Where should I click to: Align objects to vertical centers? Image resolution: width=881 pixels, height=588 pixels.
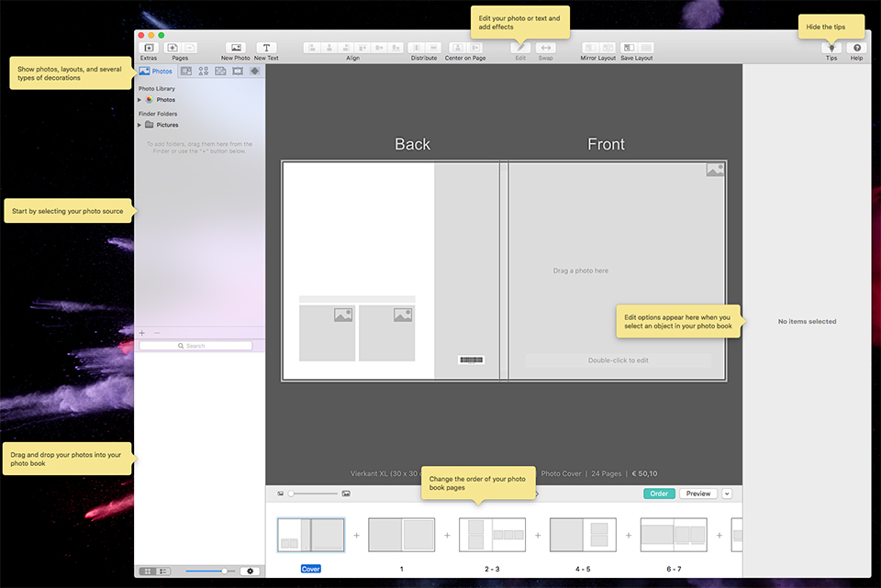coord(379,48)
